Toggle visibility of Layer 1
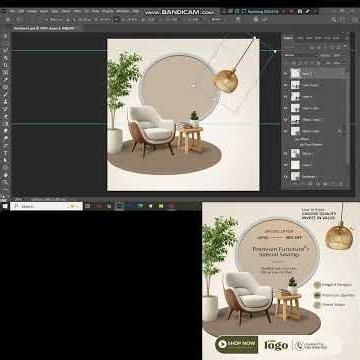Viewport: 360px width, 360px height. point(285,165)
